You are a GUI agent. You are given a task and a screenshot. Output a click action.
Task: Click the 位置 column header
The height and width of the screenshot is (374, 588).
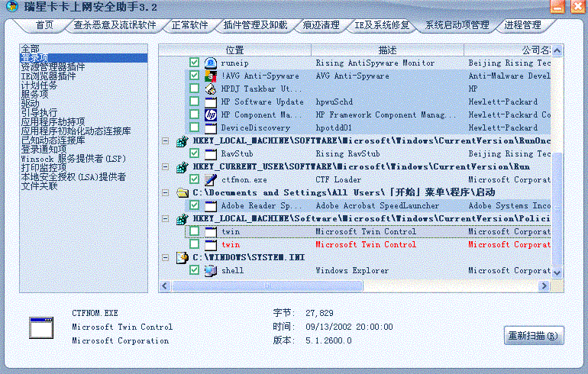pyautogui.click(x=234, y=50)
